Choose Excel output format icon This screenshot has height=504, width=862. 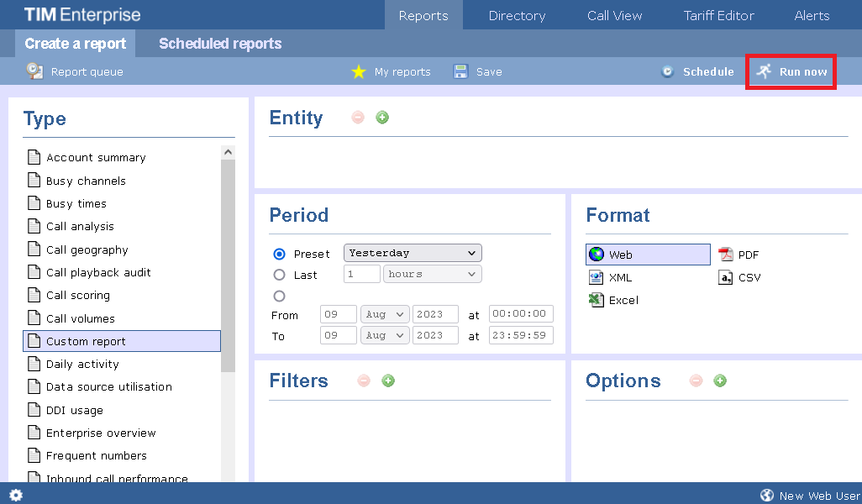pyautogui.click(x=597, y=300)
